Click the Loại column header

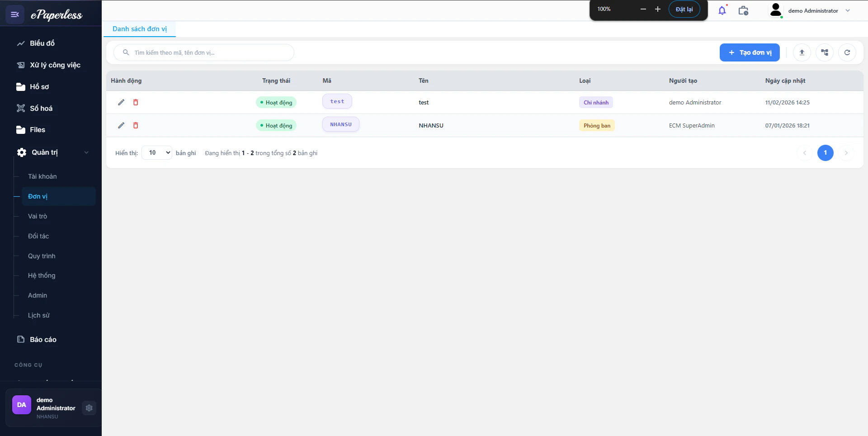click(585, 81)
